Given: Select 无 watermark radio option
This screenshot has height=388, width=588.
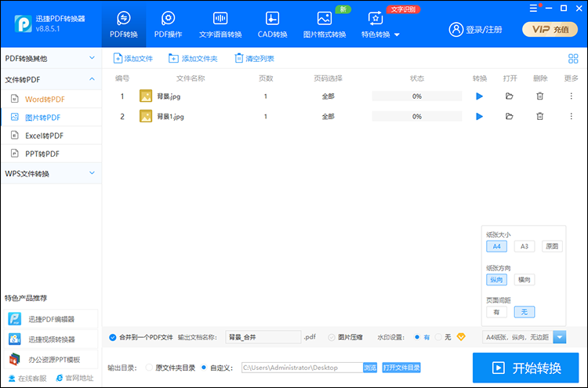Looking at the screenshot, I should 437,337.
